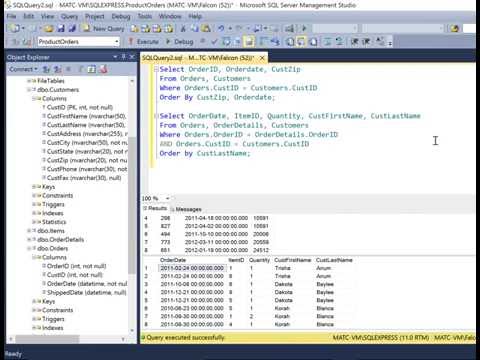Click Disconnect icon in Object Explorer toolbar
Screen dimensions: 480x360
pos(57,69)
